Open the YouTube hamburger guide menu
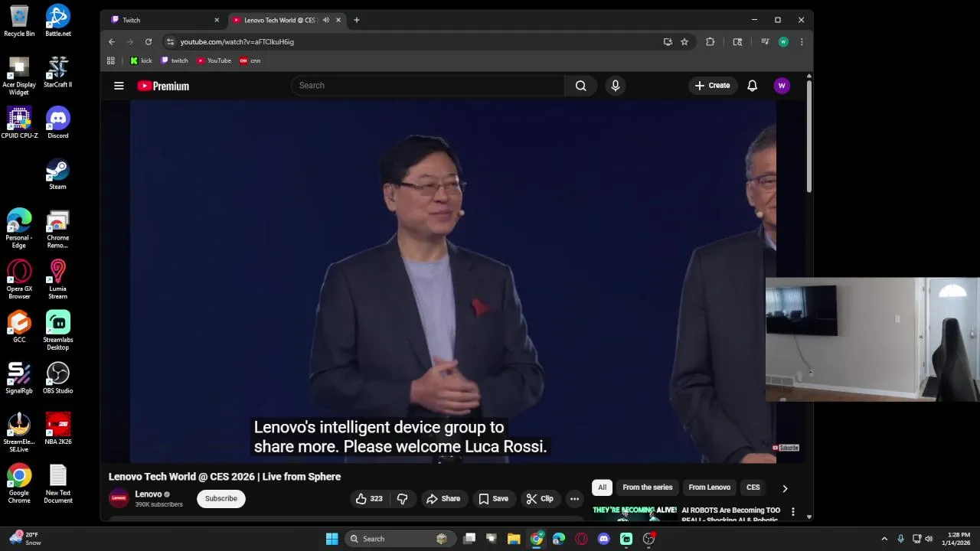The image size is (980, 551). [119, 86]
